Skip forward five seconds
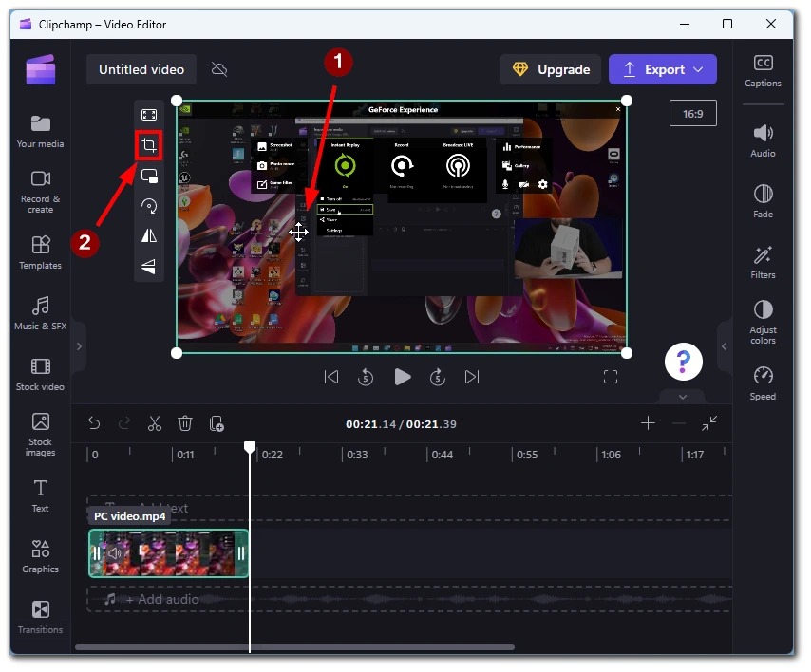The height and width of the screenshot is (672, 811). 438,377
